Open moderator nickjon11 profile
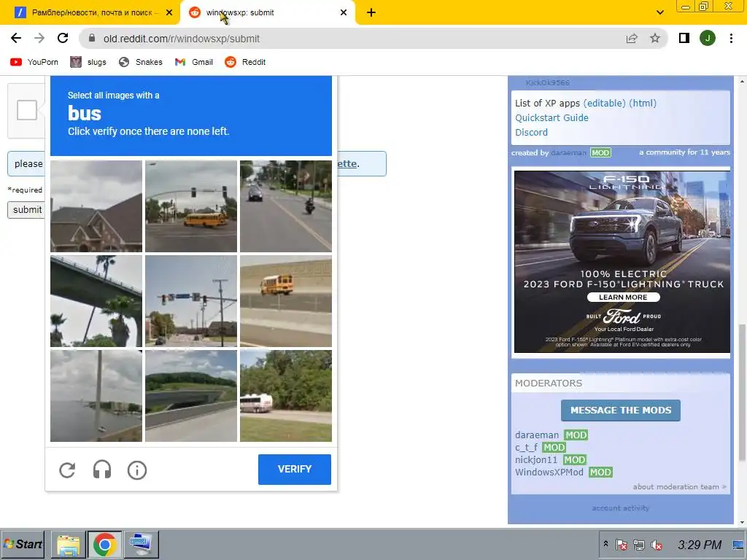The height and width of the screenshot is (560, 747). point(536,460)
